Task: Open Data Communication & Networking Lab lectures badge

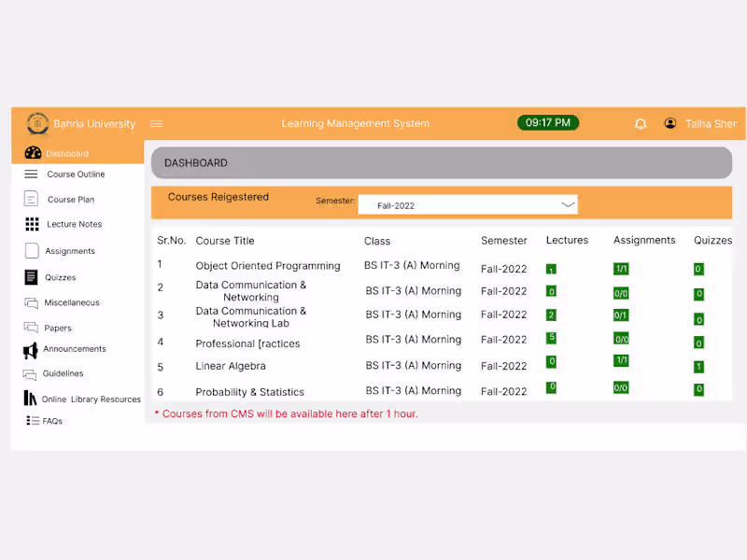Action: [x=551, y=315]
